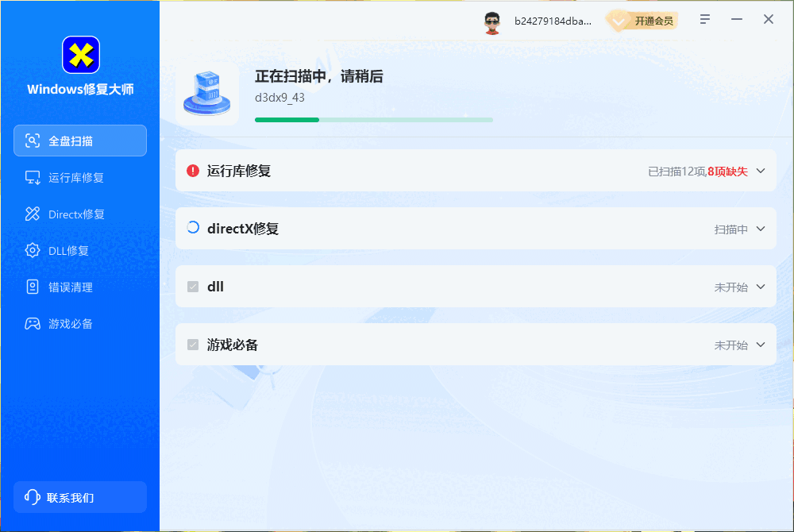Open the hamburger menu near minimize

[x=704, y=19]
